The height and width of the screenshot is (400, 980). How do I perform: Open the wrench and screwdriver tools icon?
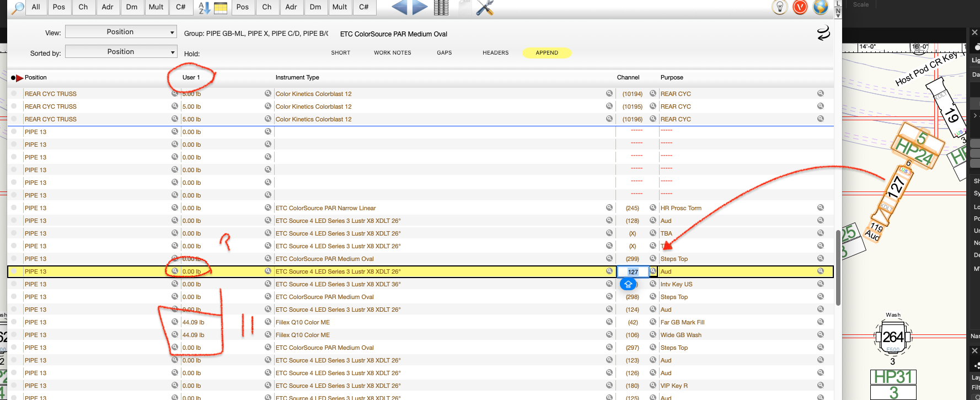484,8
